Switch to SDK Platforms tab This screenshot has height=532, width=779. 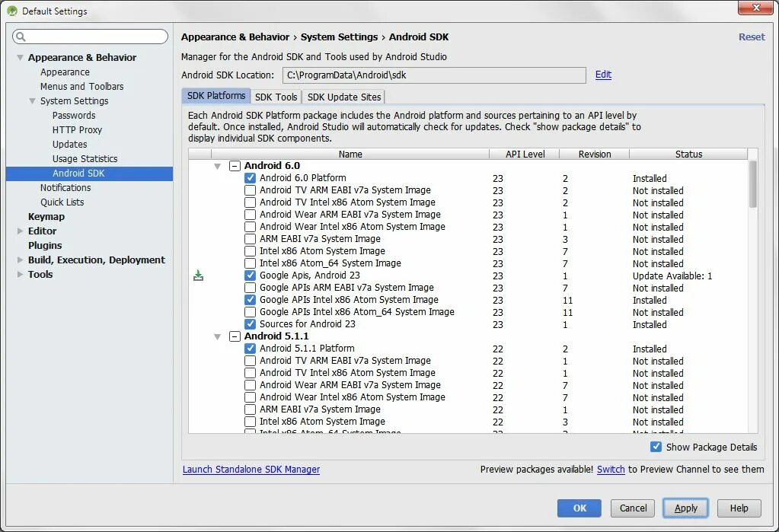click(216, 96)
